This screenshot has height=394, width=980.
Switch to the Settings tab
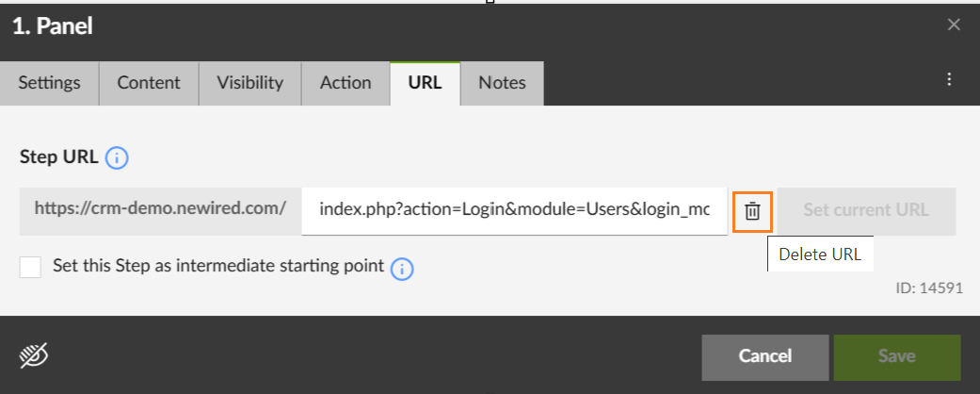[50, 83]
